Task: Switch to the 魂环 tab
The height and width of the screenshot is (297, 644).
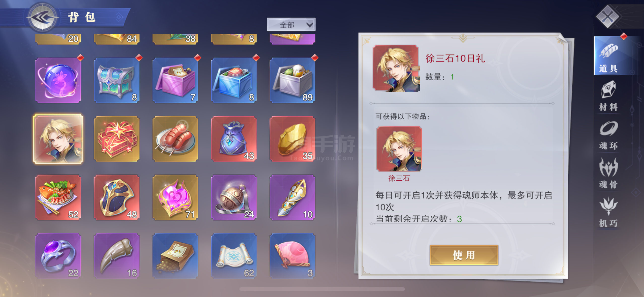Action: coord(608,135)
